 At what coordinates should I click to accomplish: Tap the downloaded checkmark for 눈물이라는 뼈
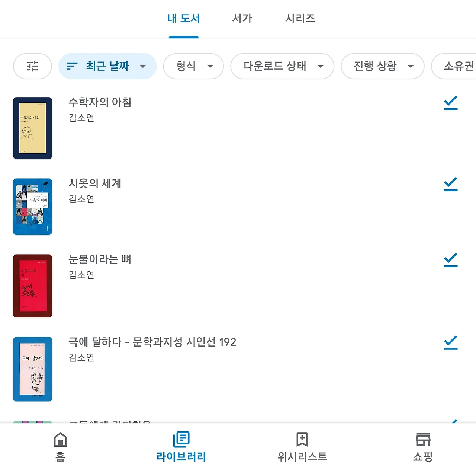click(x=451, y=260)
